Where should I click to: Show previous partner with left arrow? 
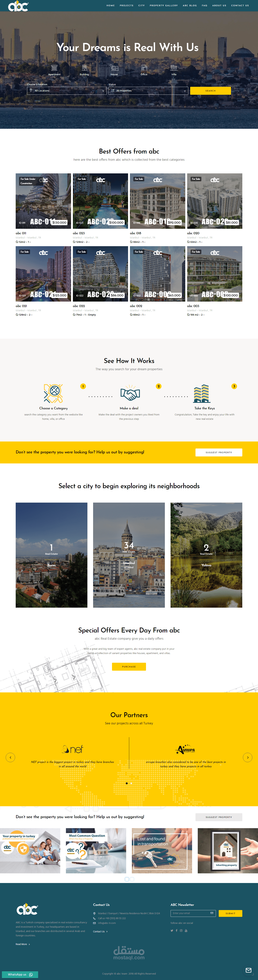pyautogui.click(x=10, y=757)
